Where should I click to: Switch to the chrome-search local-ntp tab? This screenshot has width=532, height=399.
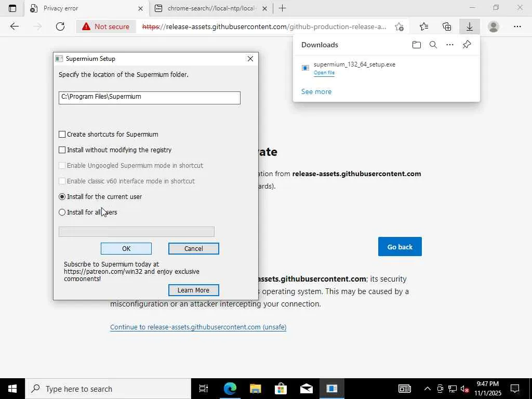[211, 8]
